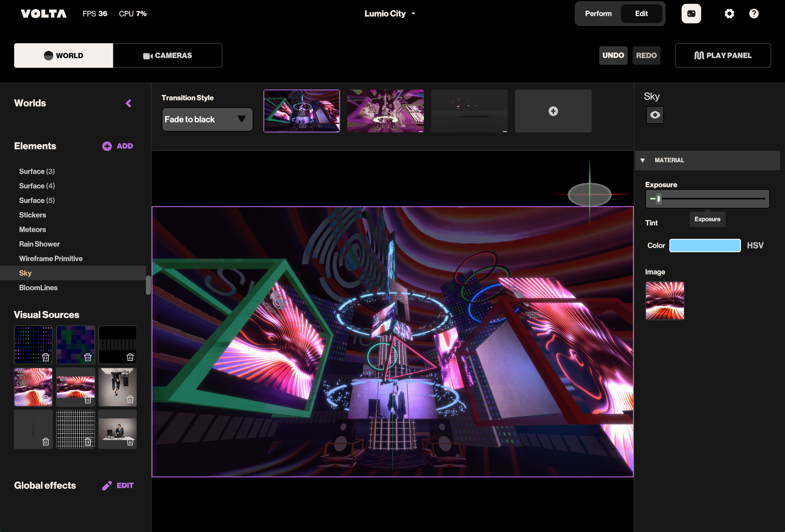Open the Transition Style dropdown
Viewport: 785px width, 532px height.
pyautogui.click(x=207, y=119)
